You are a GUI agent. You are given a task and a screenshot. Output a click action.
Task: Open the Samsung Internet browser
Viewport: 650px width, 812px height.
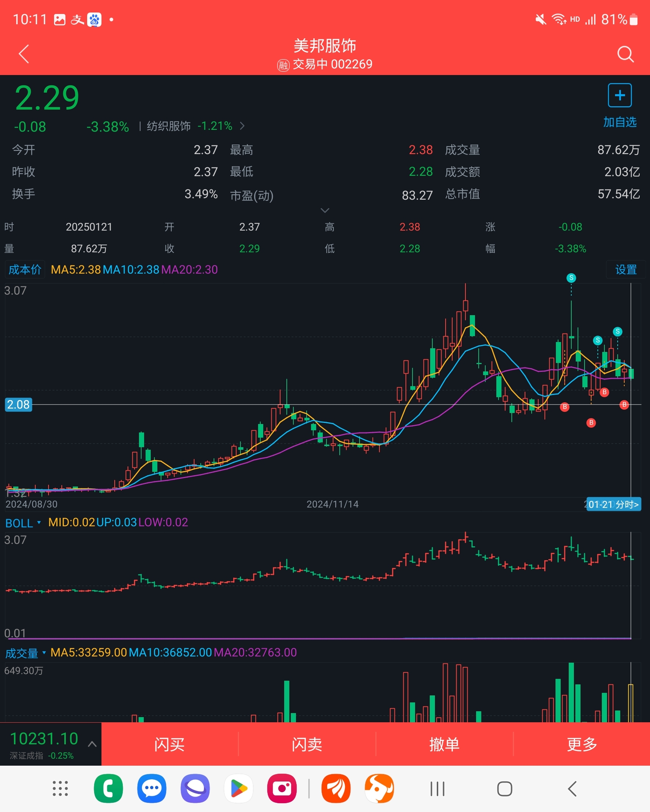tap(195, 788)
